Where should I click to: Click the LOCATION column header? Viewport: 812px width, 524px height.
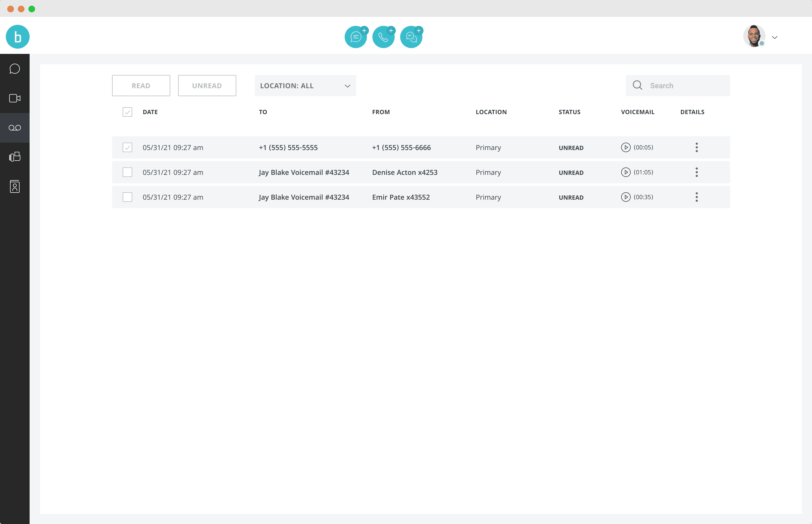(x=491, y=112)
